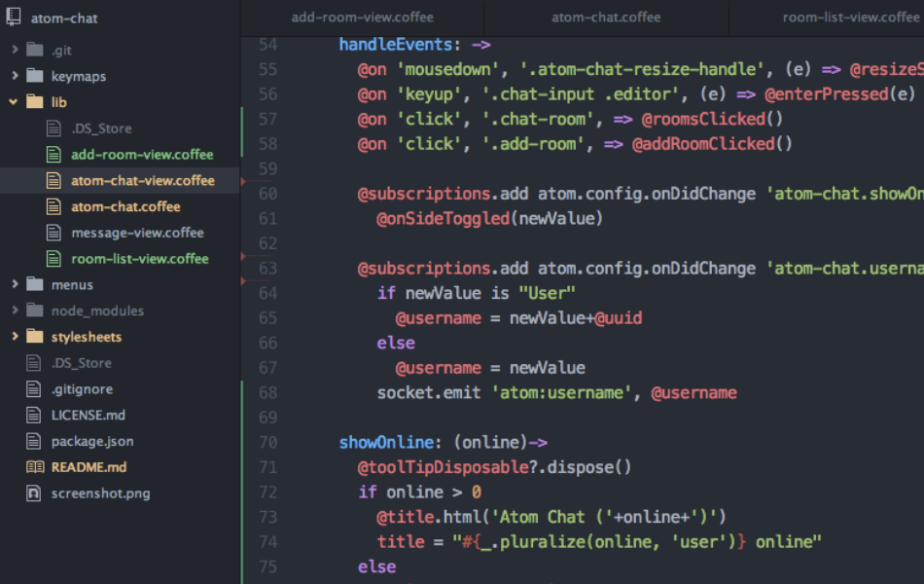Image resolution: width=924 pixels, height=584 pixels.
Task: Click the @toolTipDisposable?.dispose() line
Action: pos(494,467)
